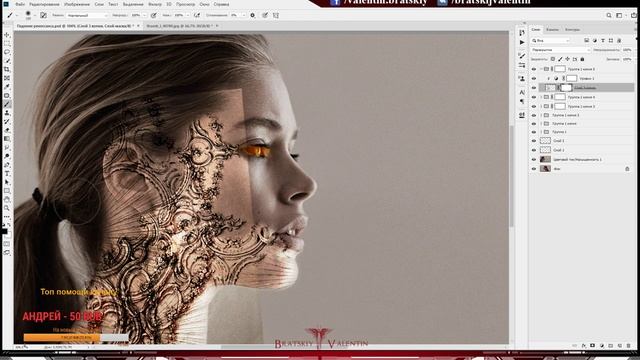Select the Eraser tool
This screenshot has width=640, height=360.
click(7, 130)
